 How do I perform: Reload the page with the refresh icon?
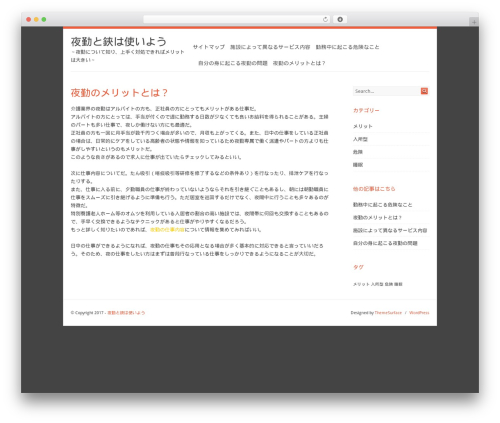pos(325,20)
